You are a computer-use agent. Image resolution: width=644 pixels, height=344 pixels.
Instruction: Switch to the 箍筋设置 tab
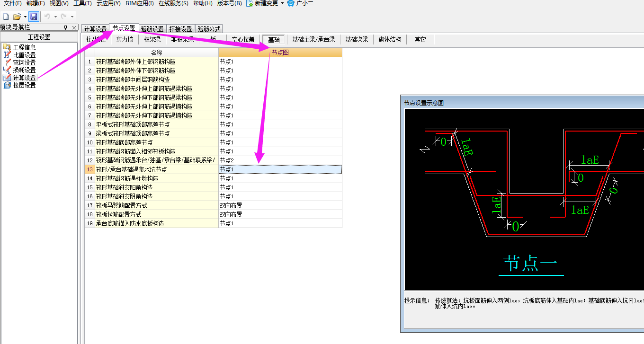point(152,29)
